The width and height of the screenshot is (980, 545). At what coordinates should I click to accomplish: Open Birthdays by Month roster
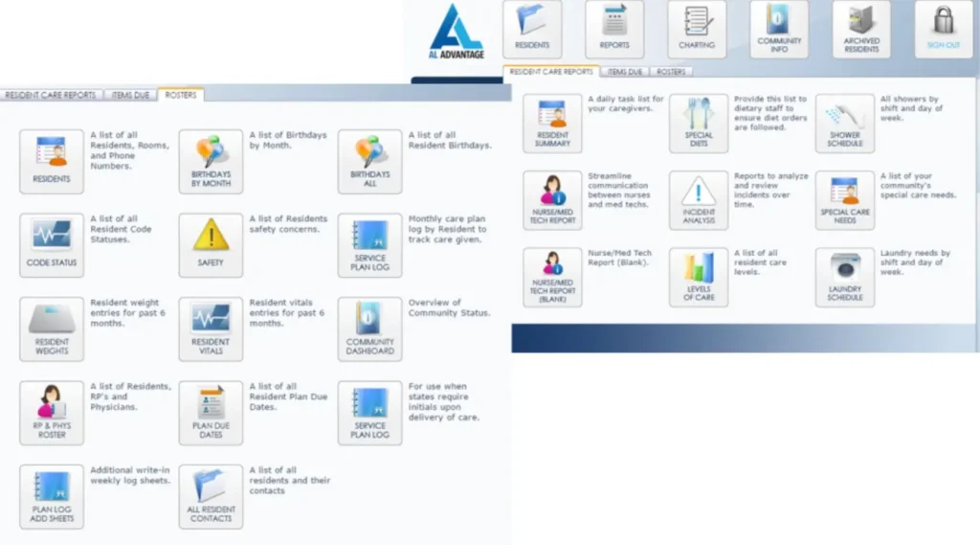coord(211,162)
